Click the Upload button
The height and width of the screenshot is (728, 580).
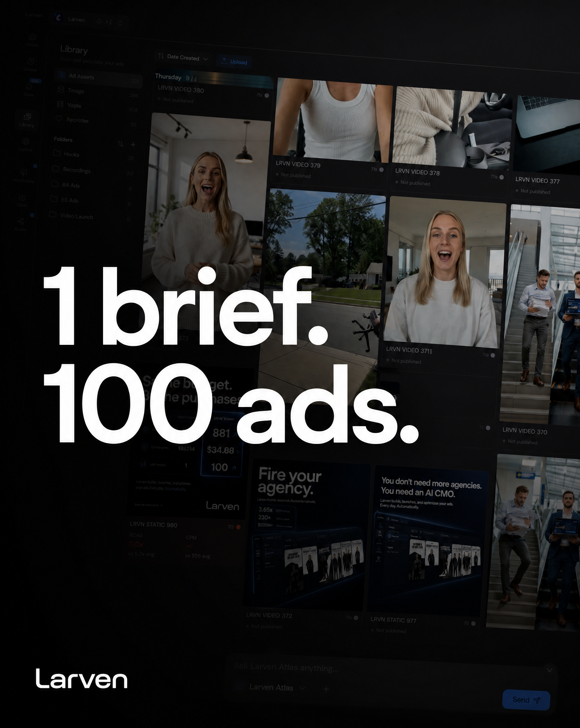click(x=234, y=62)
